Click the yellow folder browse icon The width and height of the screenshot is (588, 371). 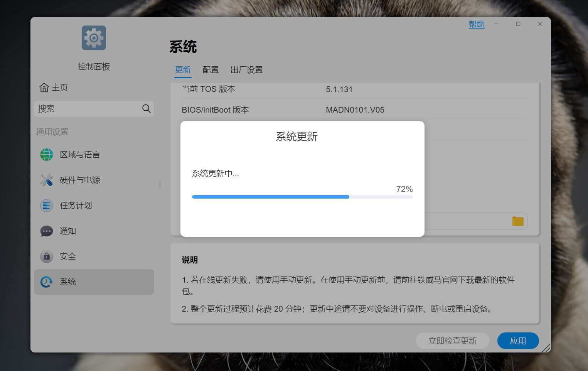tap(518, 221)
